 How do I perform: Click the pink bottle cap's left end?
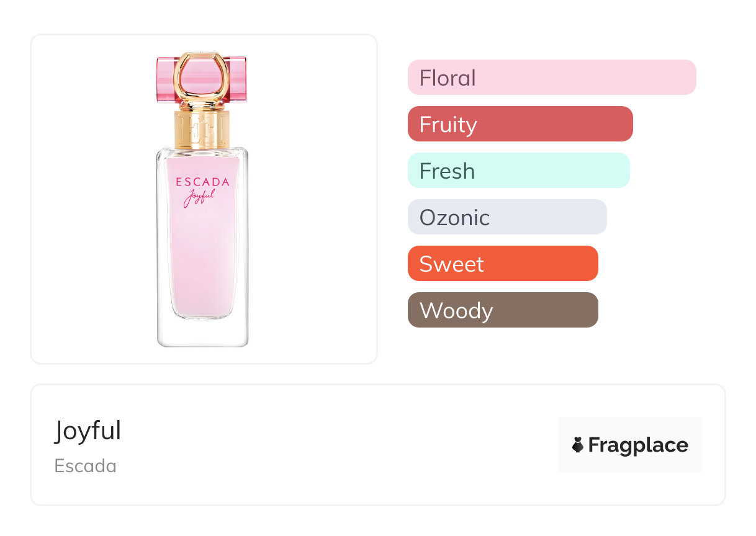click(164, 78)
